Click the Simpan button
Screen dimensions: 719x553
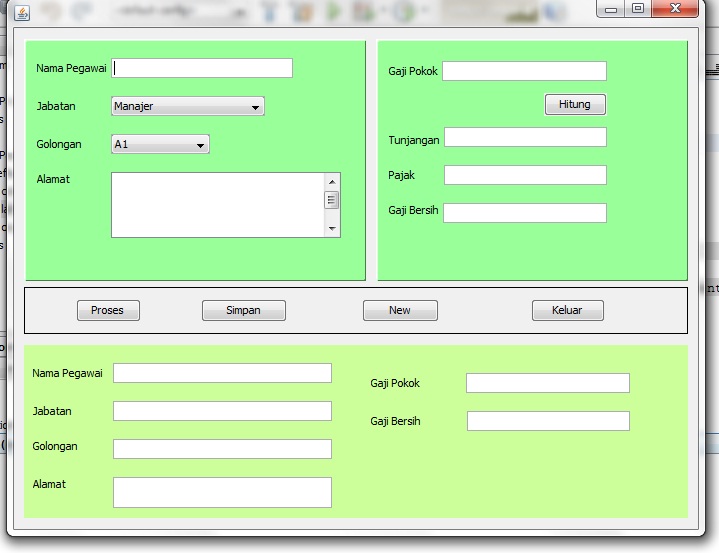pyautogui.click(x=244, y=310)
